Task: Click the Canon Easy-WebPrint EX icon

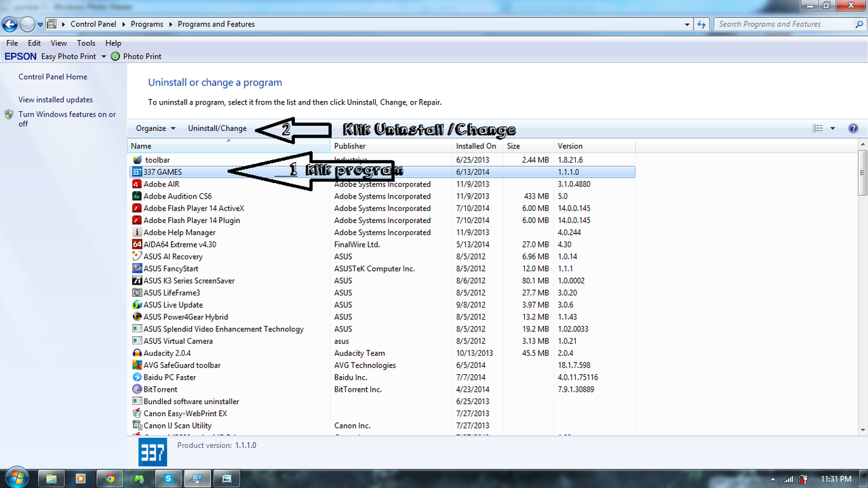Action: click(x=138, y=413)
